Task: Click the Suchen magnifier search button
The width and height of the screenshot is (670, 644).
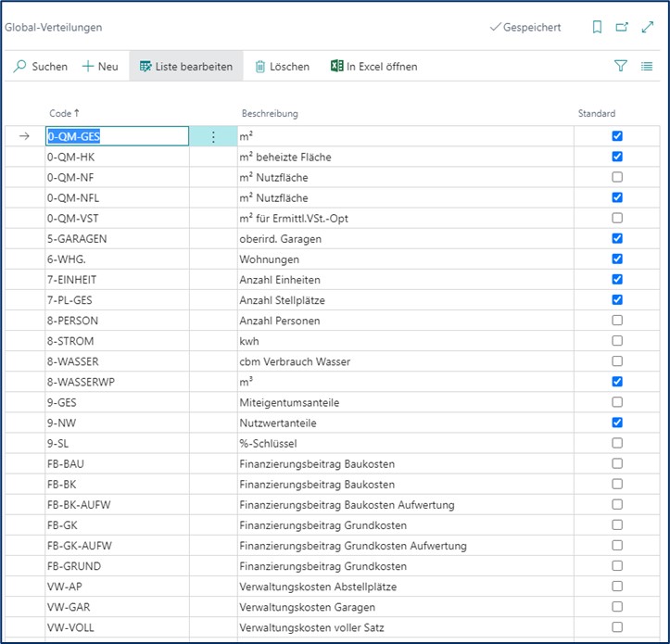Action: point(41,67)
